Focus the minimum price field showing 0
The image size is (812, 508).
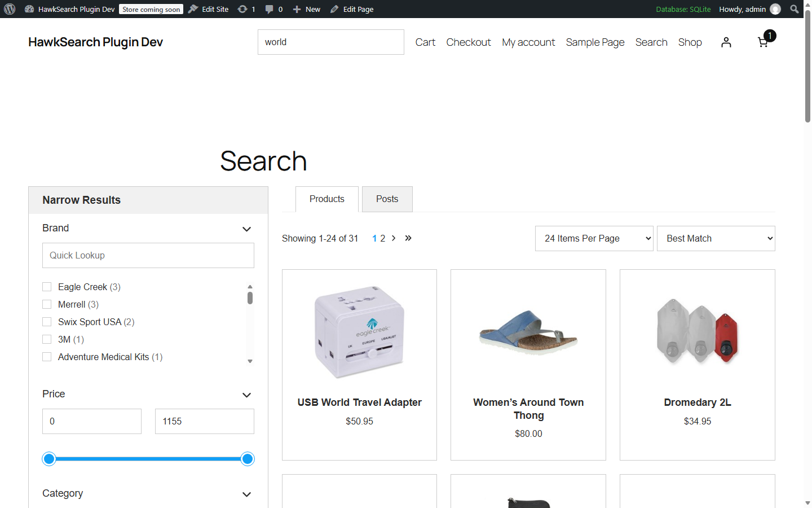tap(92, 422)
